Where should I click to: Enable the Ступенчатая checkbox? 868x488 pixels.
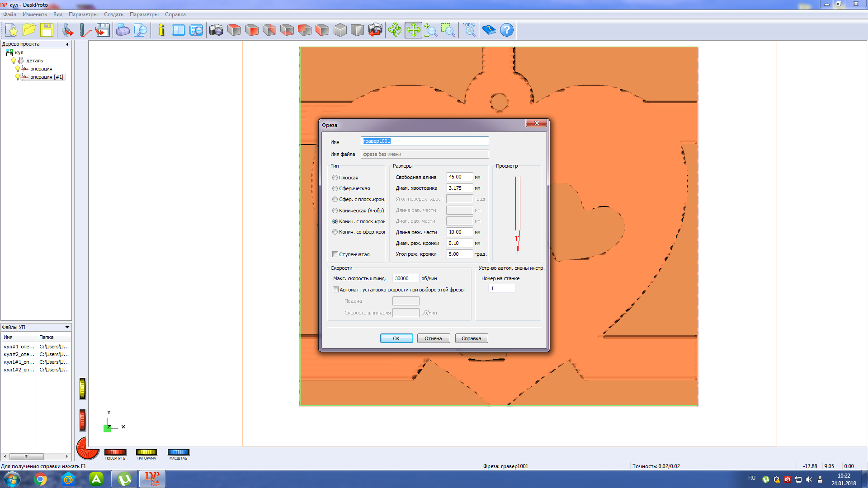(x=335, y=254)
